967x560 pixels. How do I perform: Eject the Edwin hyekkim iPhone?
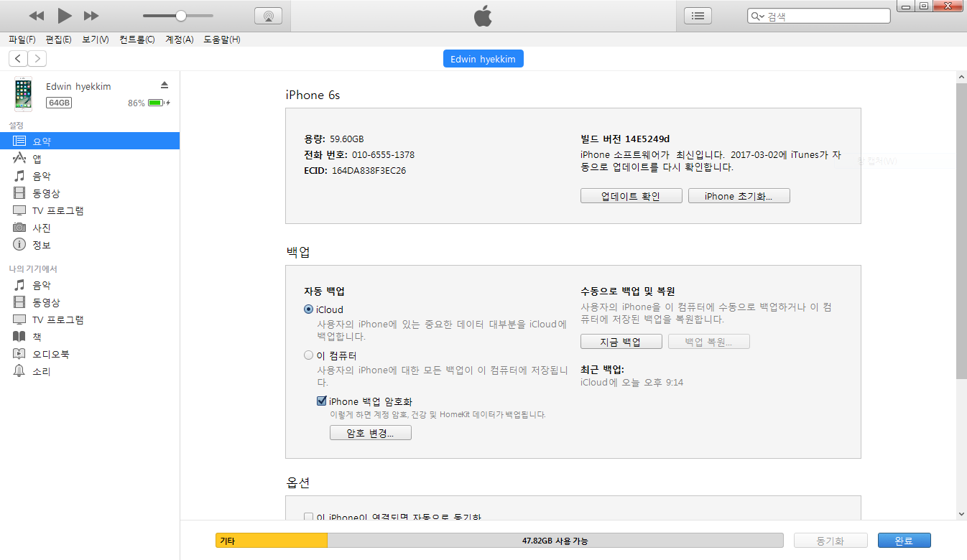(x=164, y=85)
